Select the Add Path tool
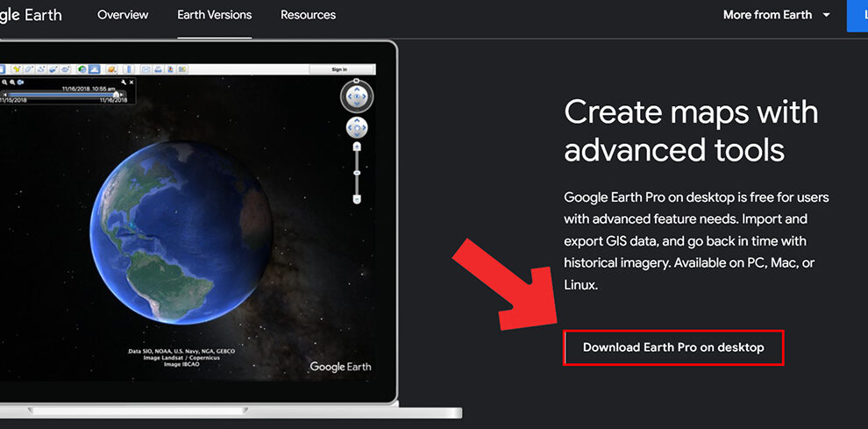The width and height of the screenshot is (868, 429). pos(41,69)
